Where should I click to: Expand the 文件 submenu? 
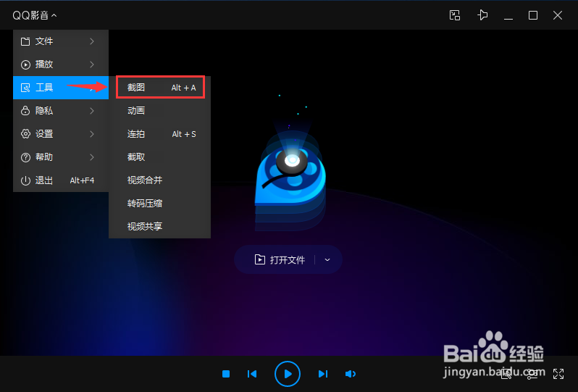point(61,41)
